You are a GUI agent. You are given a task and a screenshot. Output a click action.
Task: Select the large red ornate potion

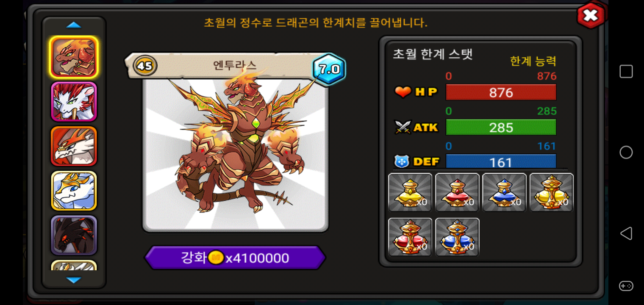tap(410, 237)
